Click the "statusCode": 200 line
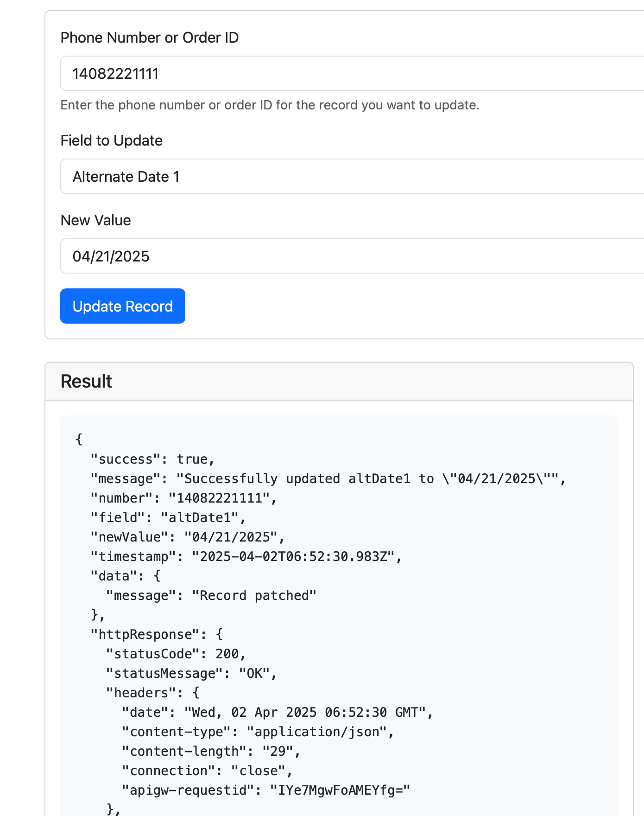The height and width of the screenshot is (816, 644). click(x=176, y=654)
